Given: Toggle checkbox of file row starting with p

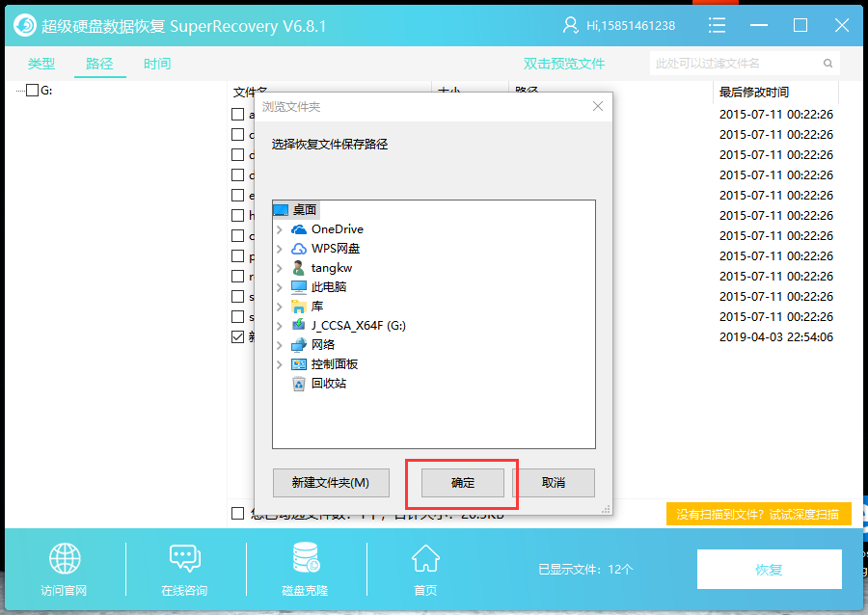Looking at the screenshot, I should 238,256.
